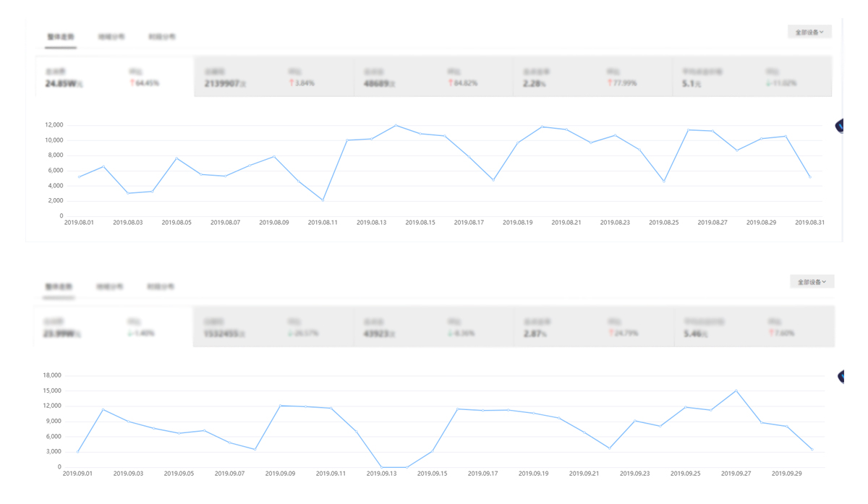Click the 8,000 y-axis label
Image resolution: width=868 pixels, height=504 pixels.
(56, 155)
